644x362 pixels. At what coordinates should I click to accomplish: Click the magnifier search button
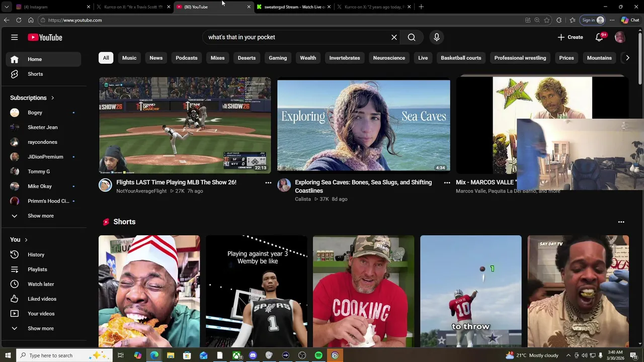click(412, 37)
